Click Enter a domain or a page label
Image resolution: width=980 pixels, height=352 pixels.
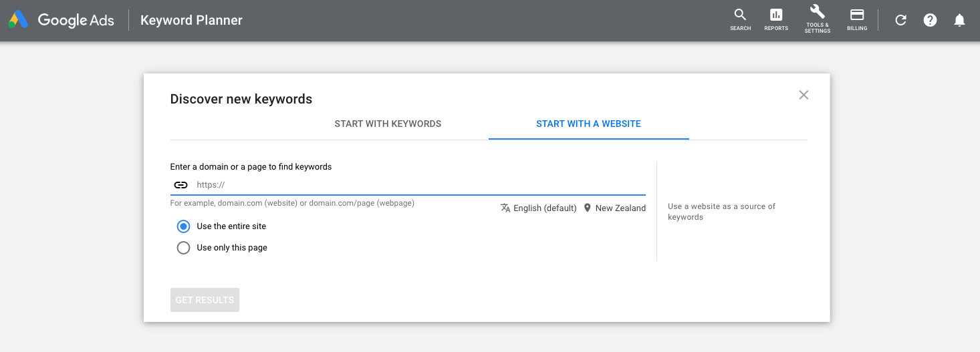tap(251, 167)
